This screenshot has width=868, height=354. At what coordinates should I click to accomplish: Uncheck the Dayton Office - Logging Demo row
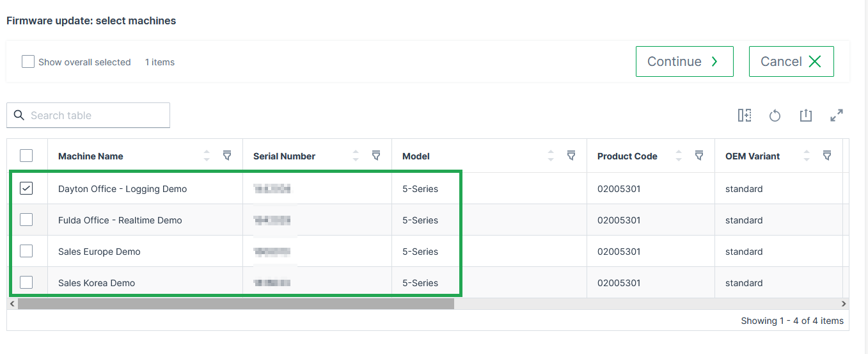pyautogui.click(x=26, y=188)
